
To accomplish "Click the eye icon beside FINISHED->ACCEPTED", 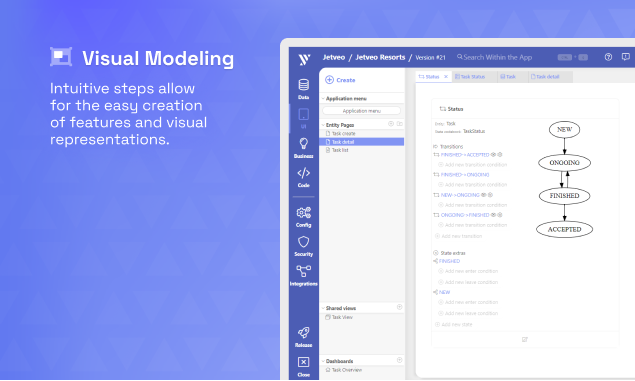I will coord(493,155).
